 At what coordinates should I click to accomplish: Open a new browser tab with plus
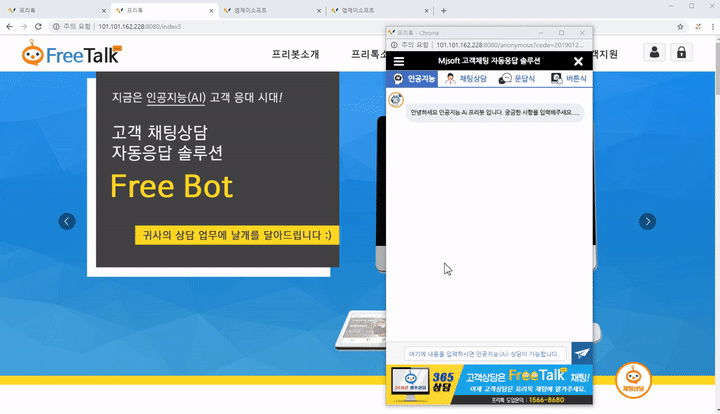point(444,11)
